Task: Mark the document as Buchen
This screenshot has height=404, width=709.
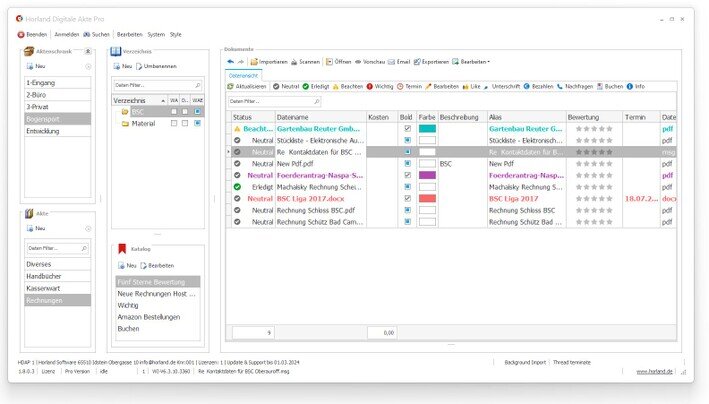Action: click(610, 86)
